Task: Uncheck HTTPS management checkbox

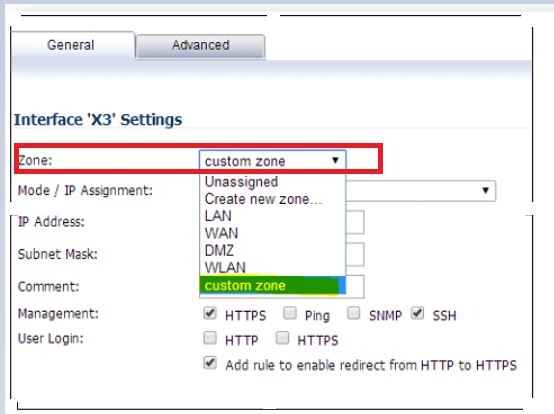Action: click(x=210, y=313)
